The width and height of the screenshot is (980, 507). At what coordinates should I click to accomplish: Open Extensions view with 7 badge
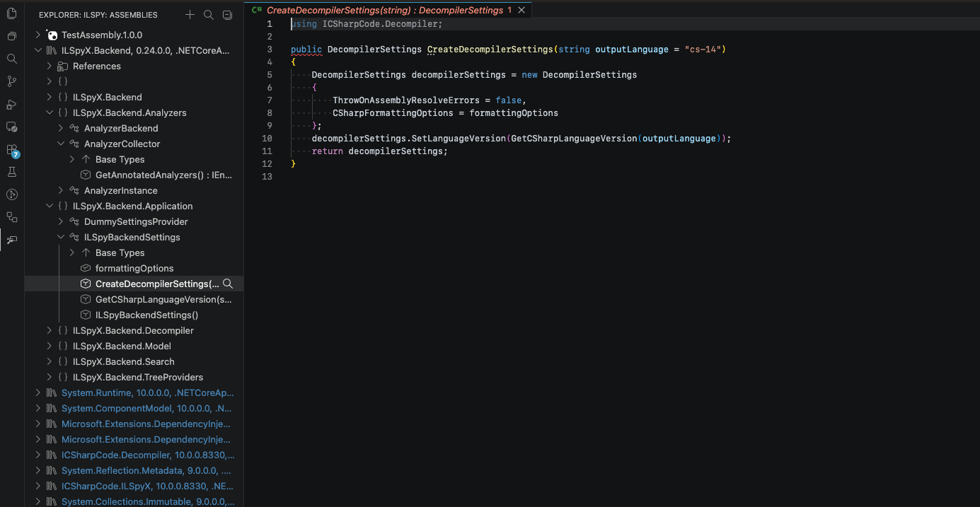(x=11, y=150)
